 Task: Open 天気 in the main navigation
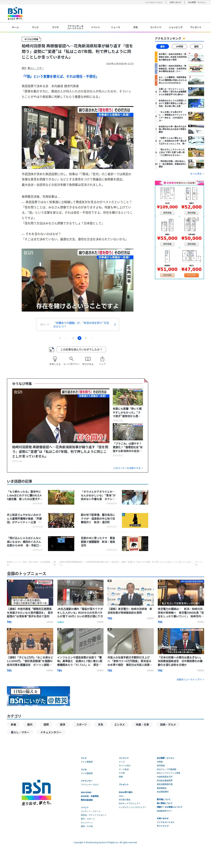[135, 27]
